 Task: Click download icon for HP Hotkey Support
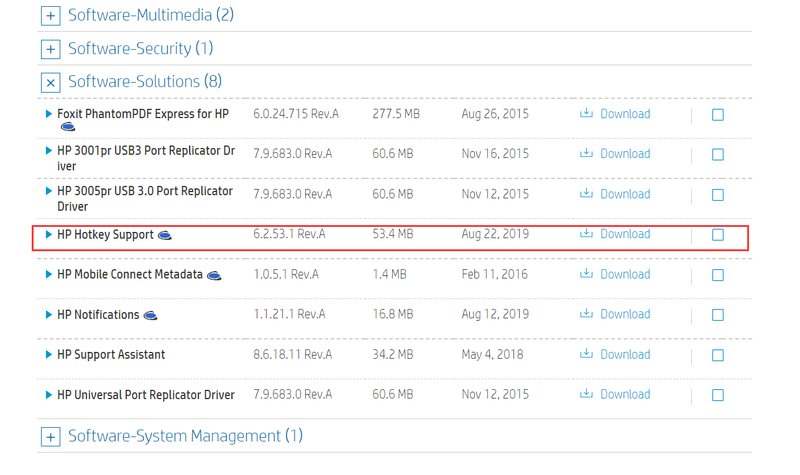pyautogui.click(x=586, y=233)
